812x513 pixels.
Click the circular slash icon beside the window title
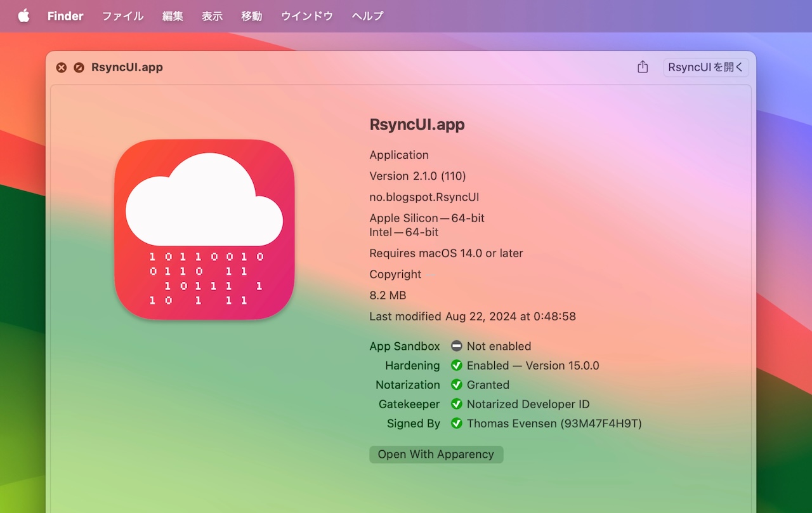79,67
